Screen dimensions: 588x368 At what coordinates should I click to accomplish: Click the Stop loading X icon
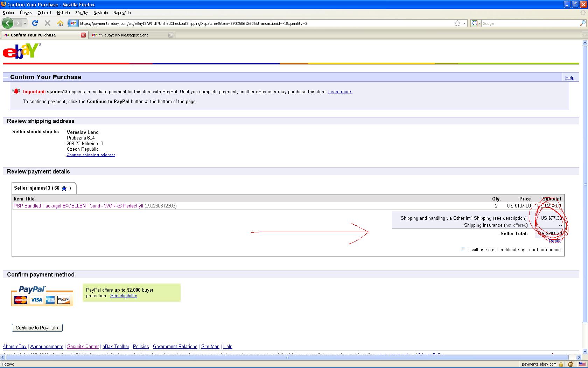48,23
